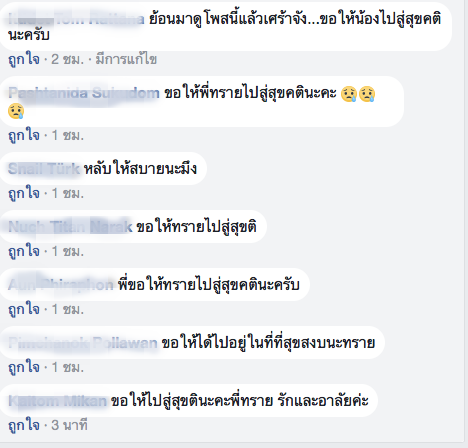Open the Snail Türk commenter profile
This screenshot has width=468, height=448.
(x=44, y=169)
